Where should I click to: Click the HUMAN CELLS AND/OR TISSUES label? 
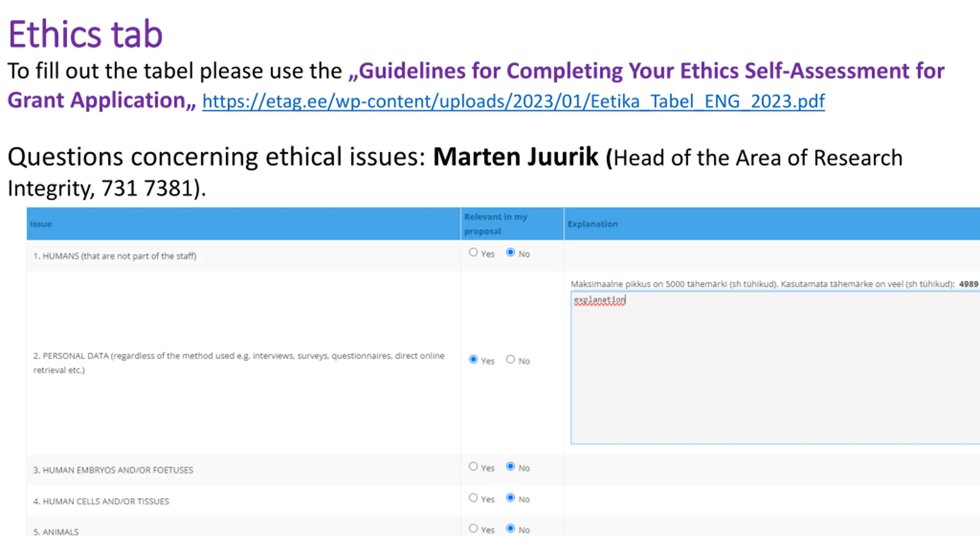coord(101,501)
